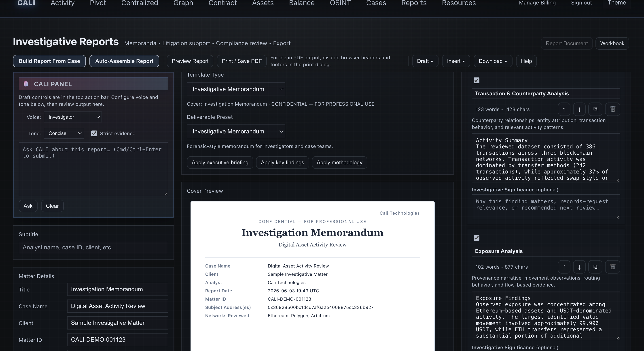Click Build Report From Case

[49, 61]
